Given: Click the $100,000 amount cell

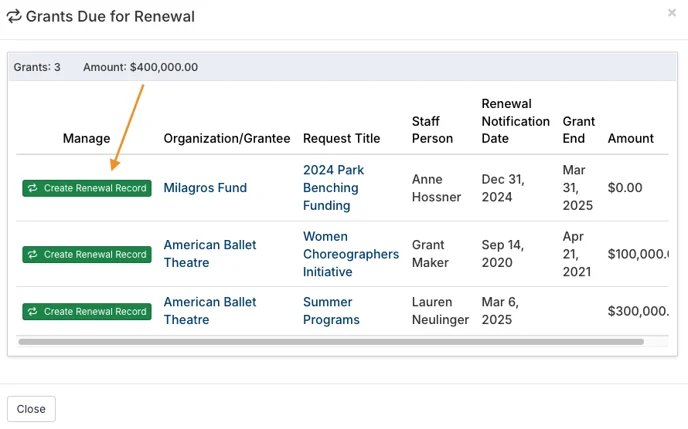Looking at the screenshot, I should [638, 254].
